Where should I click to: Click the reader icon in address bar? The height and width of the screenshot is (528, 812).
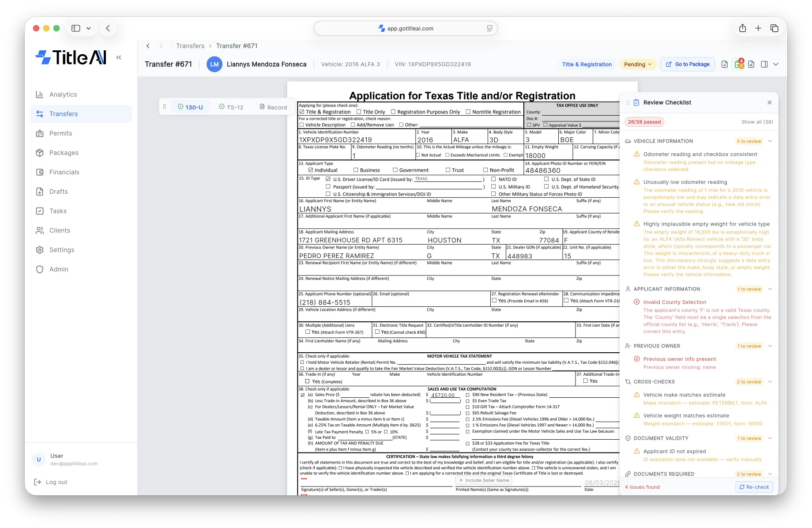click(489, 28)
